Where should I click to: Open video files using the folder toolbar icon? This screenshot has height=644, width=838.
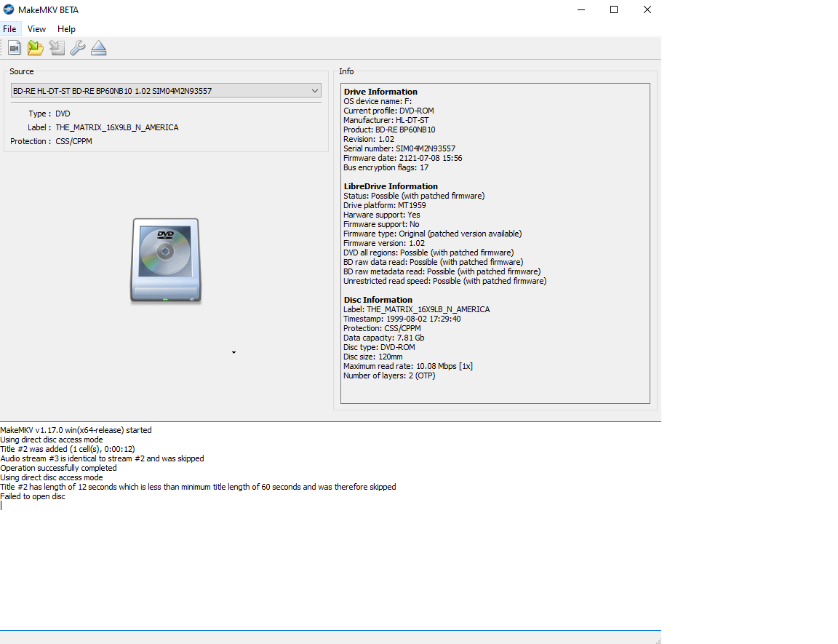(35, 47)
